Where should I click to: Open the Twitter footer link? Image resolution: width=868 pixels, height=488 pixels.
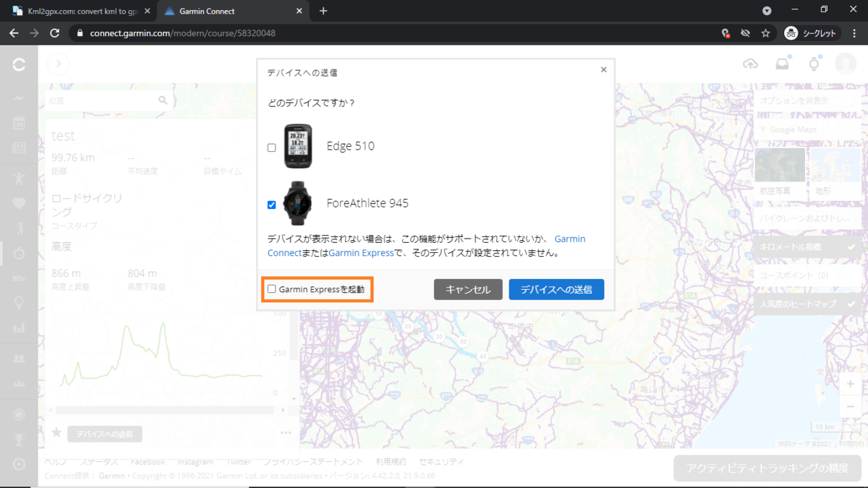239,461
